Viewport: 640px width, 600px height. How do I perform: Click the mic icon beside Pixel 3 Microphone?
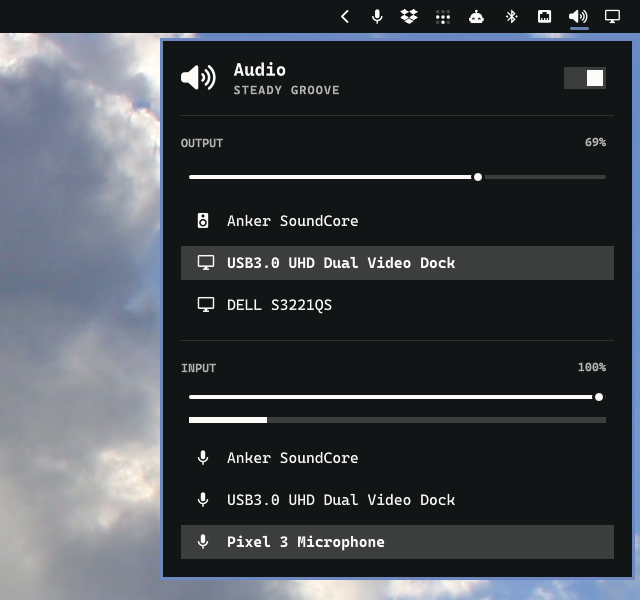tap(203, 542)
